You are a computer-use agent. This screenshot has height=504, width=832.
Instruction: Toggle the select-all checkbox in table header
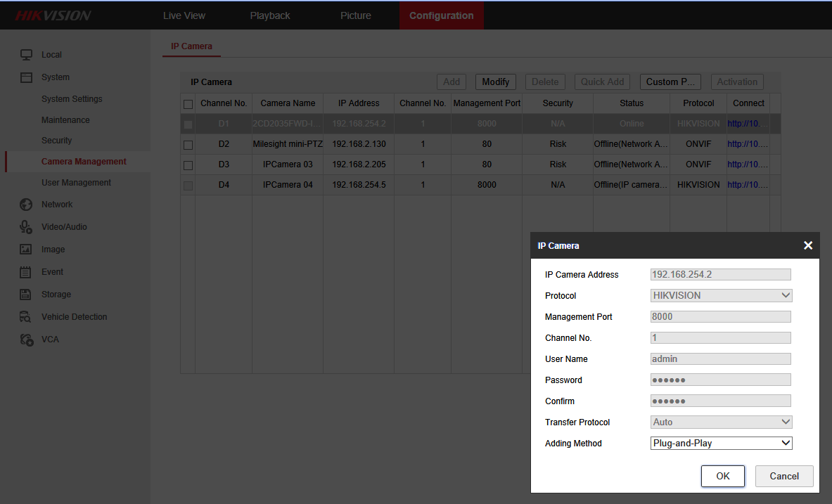click(188, 104)
